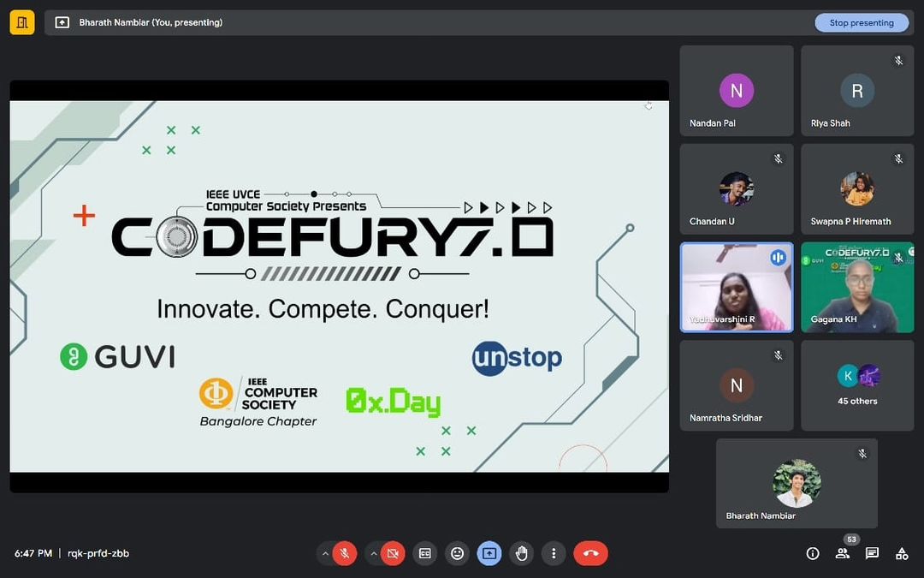The height and width of the screenshot is (578, 924).
Task: Click the muted mic icon on Gagana KH's tile
Action: (898, 257)
